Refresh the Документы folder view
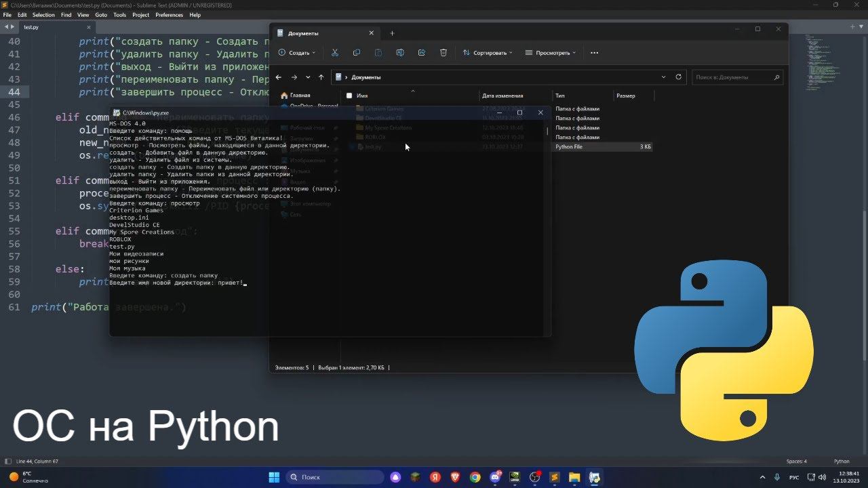The image size is (868, 488). pyautogui.click(x=678, y=77)
